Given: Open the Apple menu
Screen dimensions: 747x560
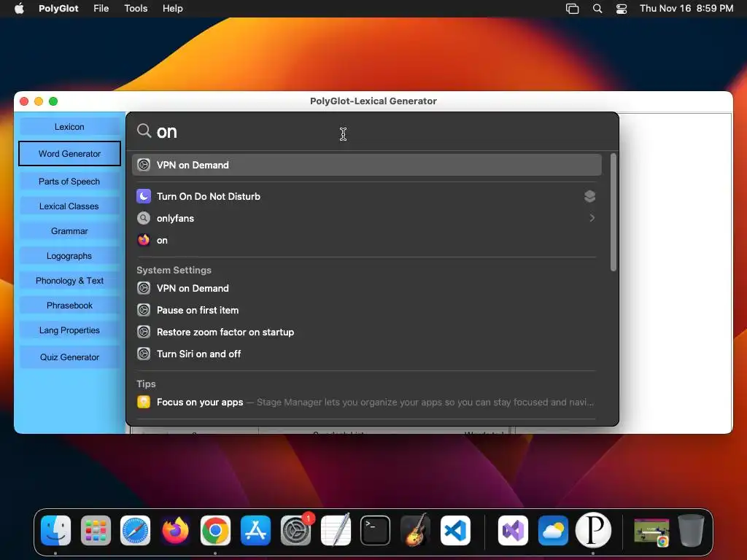Looking at the screenshot, I should pos(19,8).
